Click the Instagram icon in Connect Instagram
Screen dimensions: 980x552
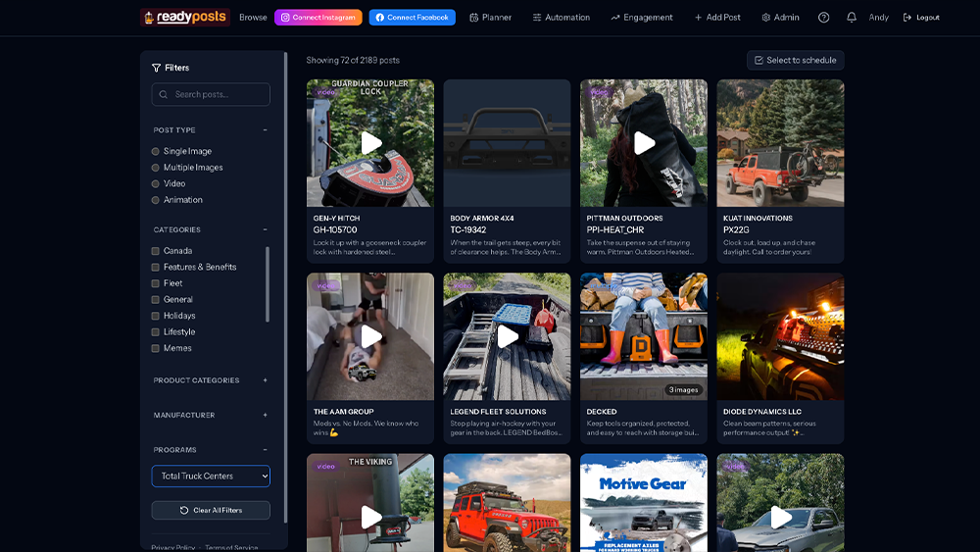(x=285, y=18)
